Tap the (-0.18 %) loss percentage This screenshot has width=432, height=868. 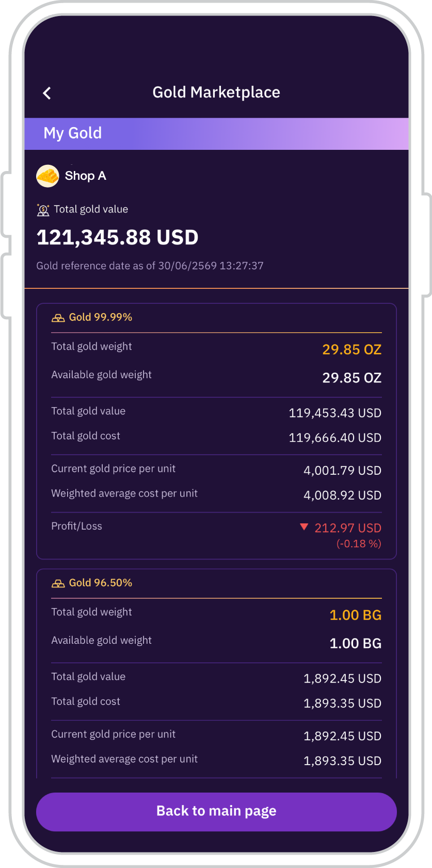pyautogui.click(x=359, y=544)
